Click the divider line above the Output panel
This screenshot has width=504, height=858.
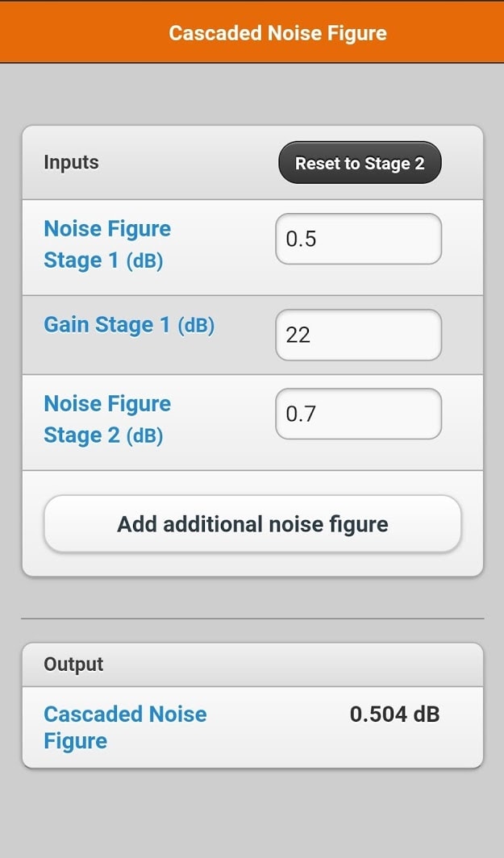tap(252, 619)
